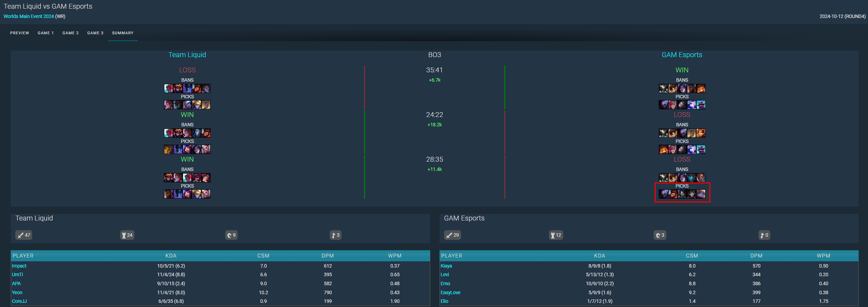Open player Emo's profile link
The image size is (868, 307).
click(445, 283)
